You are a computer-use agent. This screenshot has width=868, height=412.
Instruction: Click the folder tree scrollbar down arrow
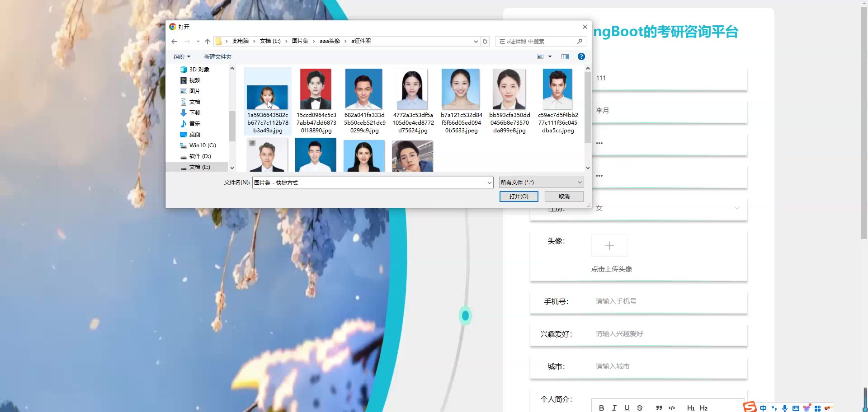pyautogui.click(x=232, y=168)
